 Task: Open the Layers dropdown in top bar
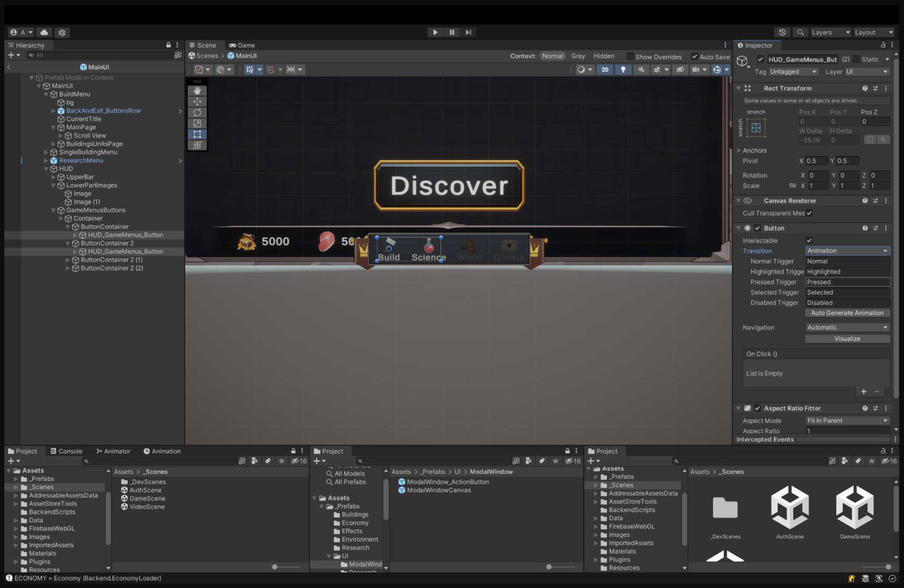830,32
